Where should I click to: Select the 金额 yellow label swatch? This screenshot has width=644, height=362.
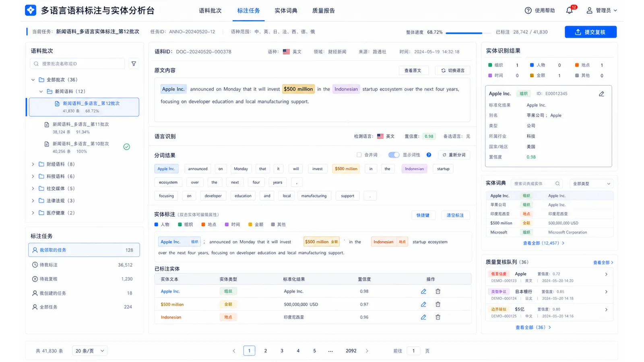tap(250, 225)
